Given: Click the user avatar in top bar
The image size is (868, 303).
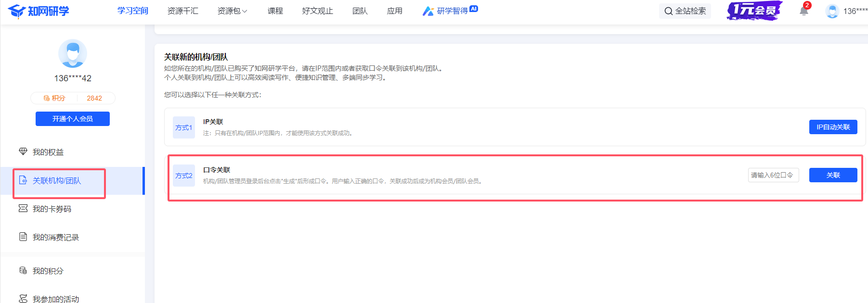Looking at the screenshot, I should pyautogui.click(x=832, y=11).
